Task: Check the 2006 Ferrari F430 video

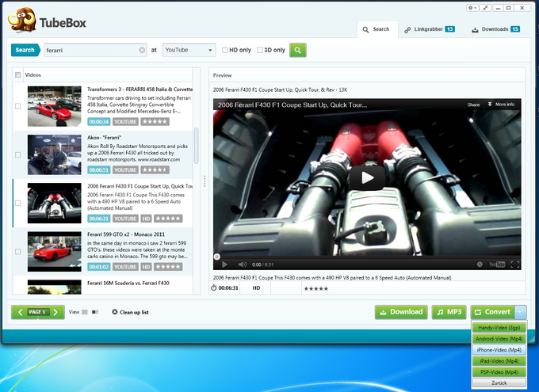Action: tap(18, 203)
